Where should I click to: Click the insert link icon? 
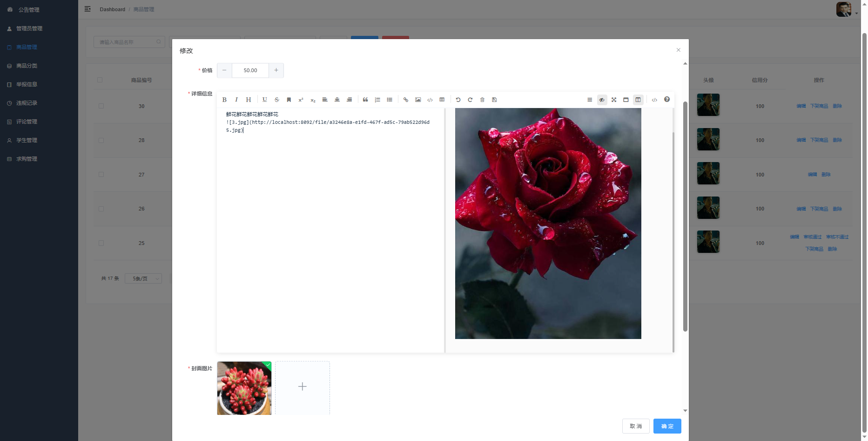[x=406, y=100]
